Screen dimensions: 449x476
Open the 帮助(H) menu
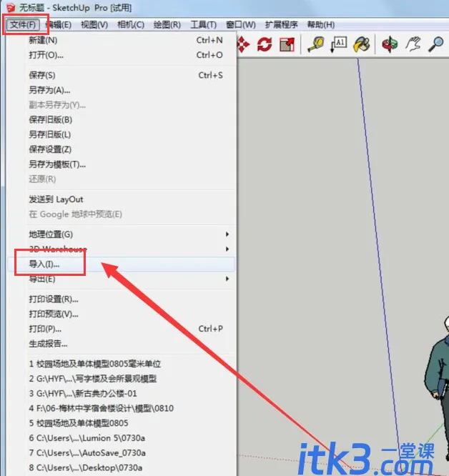tap(321, 24)
